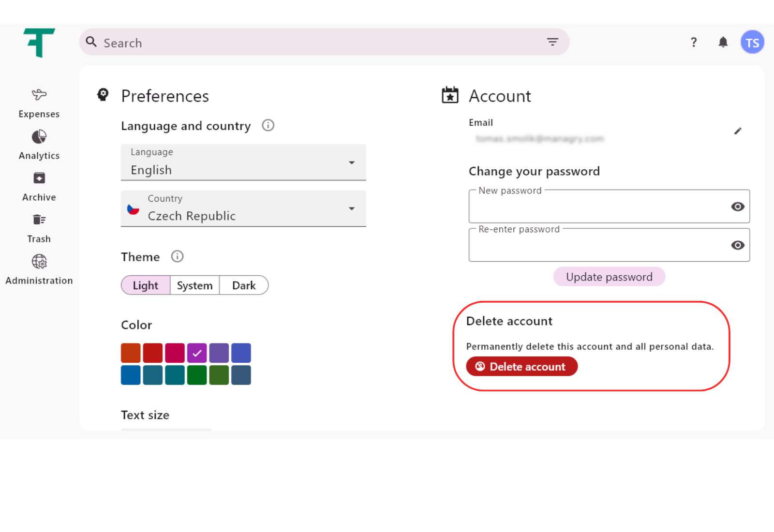The width and height of the screenshot is (774, 532).
Task: Click the Theme info icon
Action: coord(178,256)
